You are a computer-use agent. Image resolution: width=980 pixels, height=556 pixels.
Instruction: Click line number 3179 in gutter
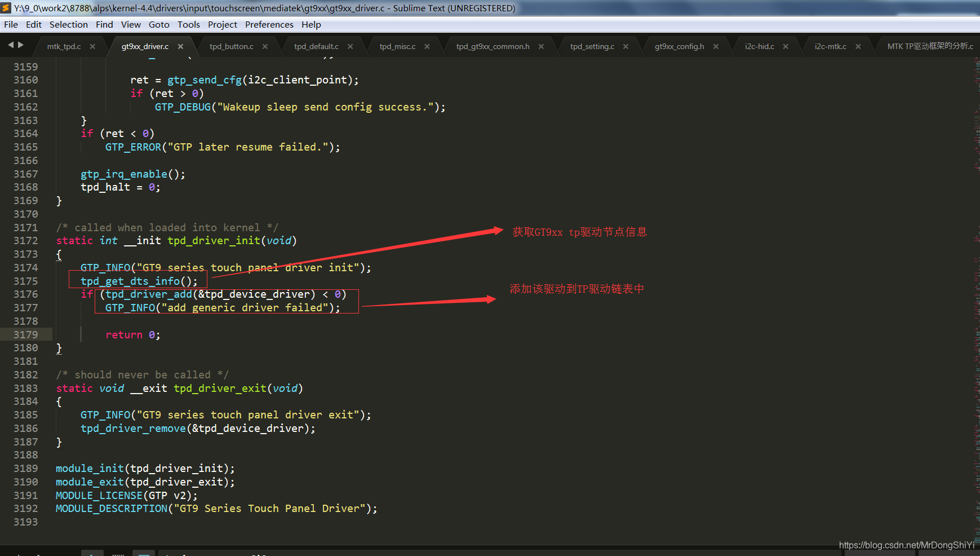(x=26, y=334)
